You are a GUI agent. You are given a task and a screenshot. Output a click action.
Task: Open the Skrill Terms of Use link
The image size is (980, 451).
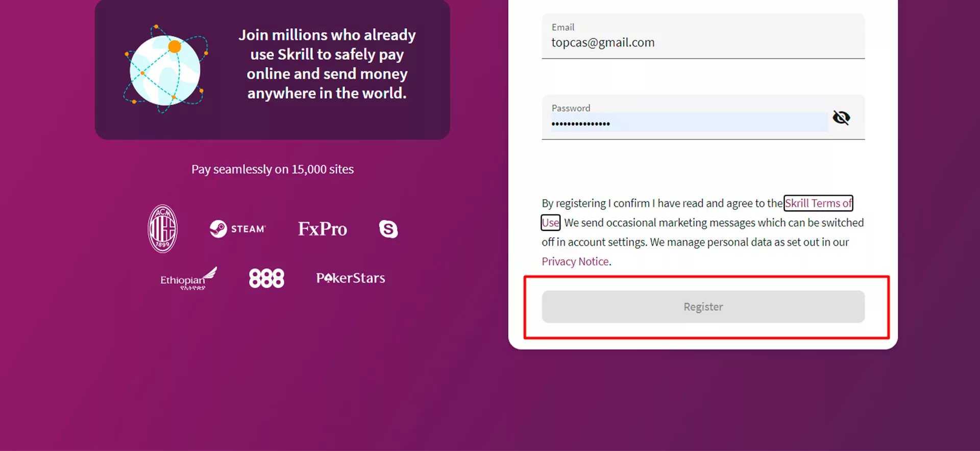(x=818, y=203)
